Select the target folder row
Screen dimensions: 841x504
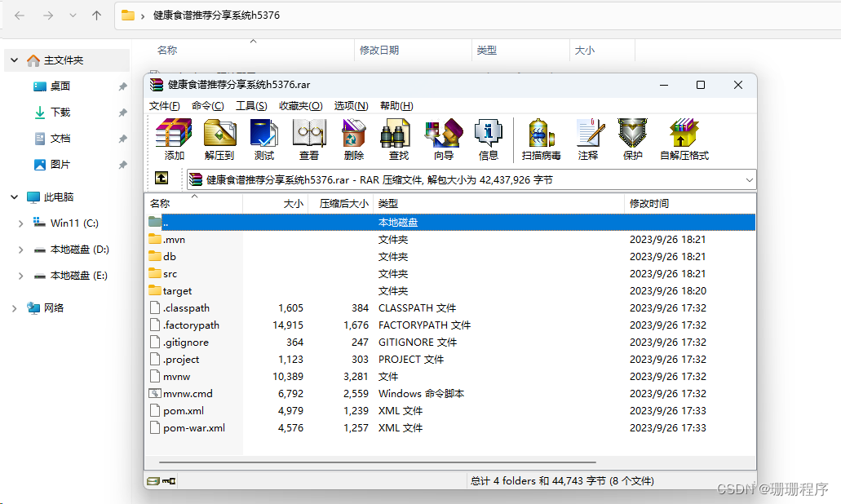(450, 290)
